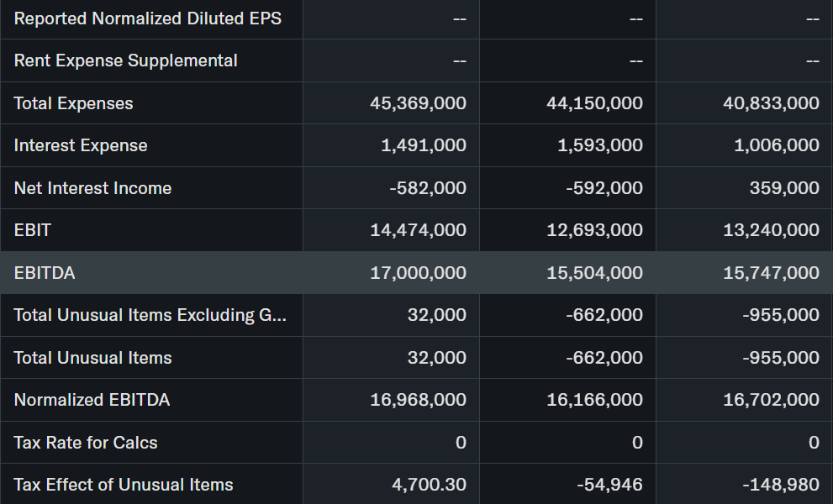Select the Normalized EBITDA value 16,702,000
The width and height of the screenshot is (833, 504).
click(772, 400)
